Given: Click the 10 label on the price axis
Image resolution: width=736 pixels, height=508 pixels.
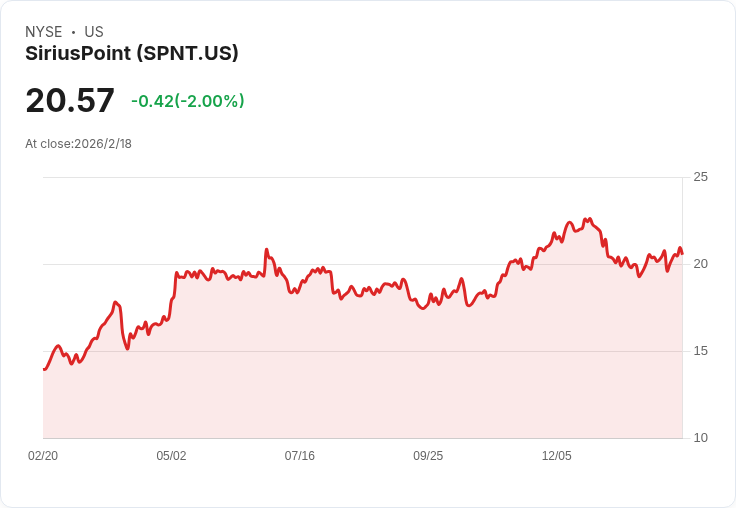Looking at the screenshot, I should 700,438.
